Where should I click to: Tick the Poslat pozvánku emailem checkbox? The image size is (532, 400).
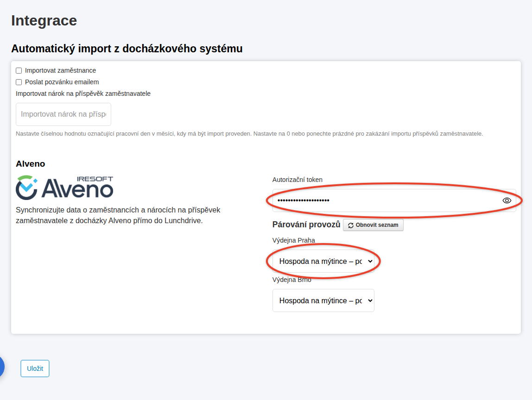(x=19, y=82)
